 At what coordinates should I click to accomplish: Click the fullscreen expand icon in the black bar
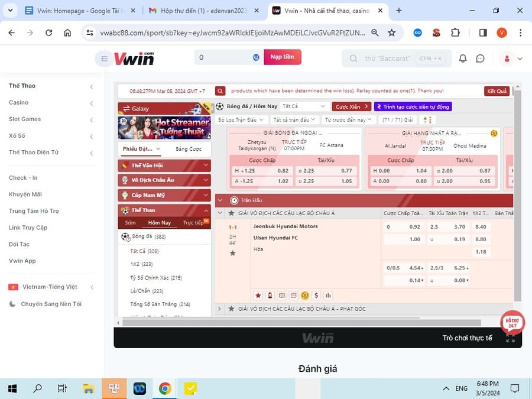(x=510, y=338)
